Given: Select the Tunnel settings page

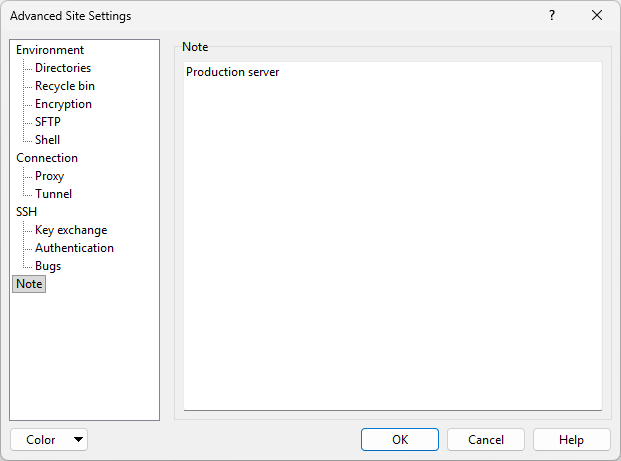Looking at the screenshot, I should pos(53,194).
